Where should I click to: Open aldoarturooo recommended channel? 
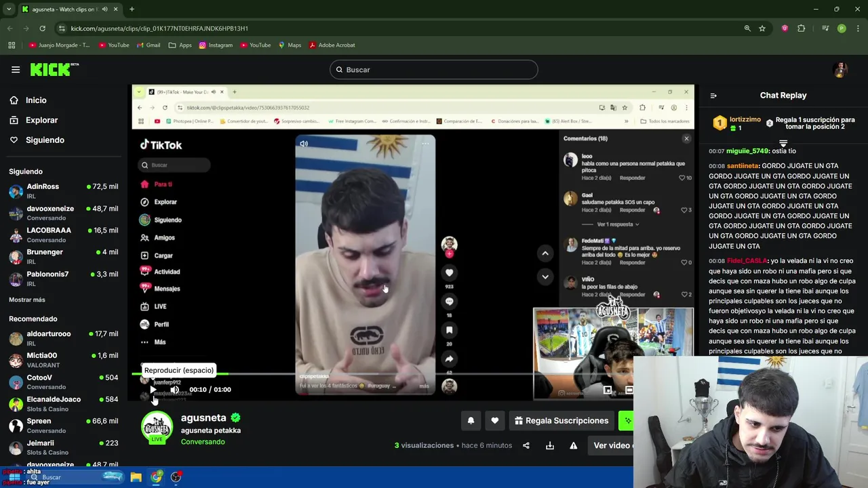coord(63,338)
